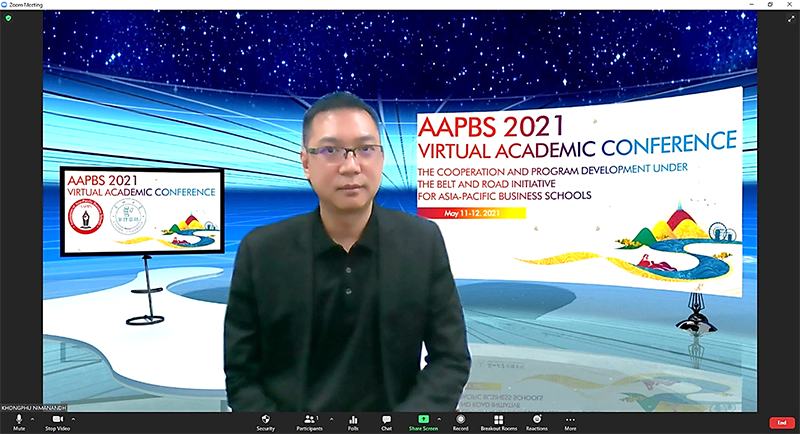The height and width of the screenshot is (434, 800).
Task: Stop the video camera
Action: tap(57, 422)
